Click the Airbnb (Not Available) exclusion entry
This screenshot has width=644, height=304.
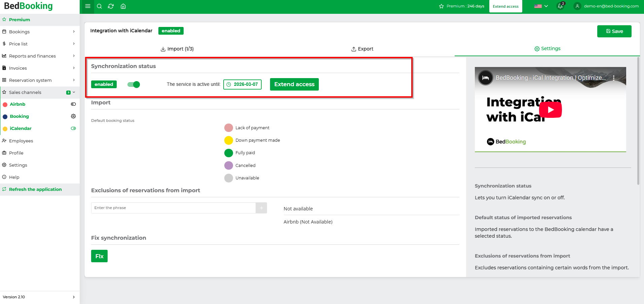pyautogui.click(x=308, y=222)
